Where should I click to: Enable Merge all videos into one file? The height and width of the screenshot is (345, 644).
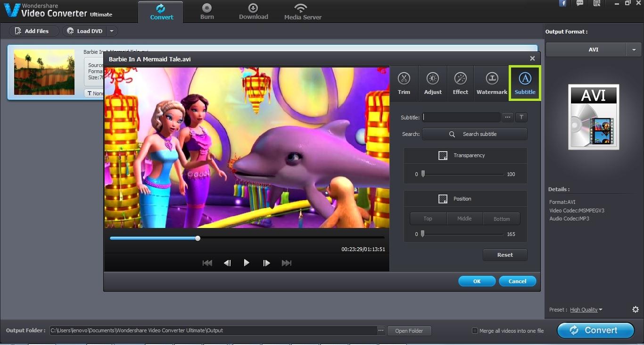pyautogui.click(x=475, y=331)
